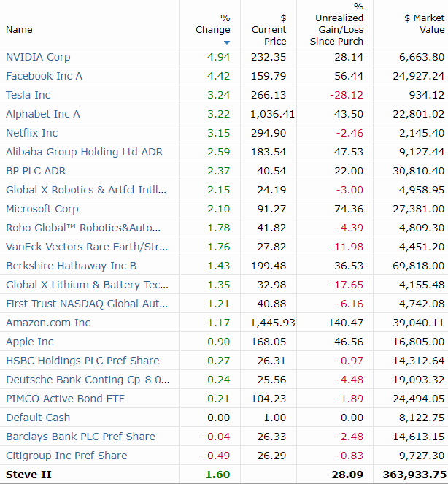Open HSBC Holdings PLC Pref Share link

click(x=82, y=361)
